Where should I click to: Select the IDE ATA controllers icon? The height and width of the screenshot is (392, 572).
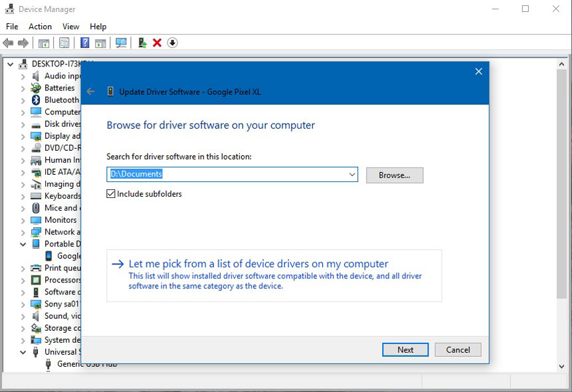click(x=36, y=172)
